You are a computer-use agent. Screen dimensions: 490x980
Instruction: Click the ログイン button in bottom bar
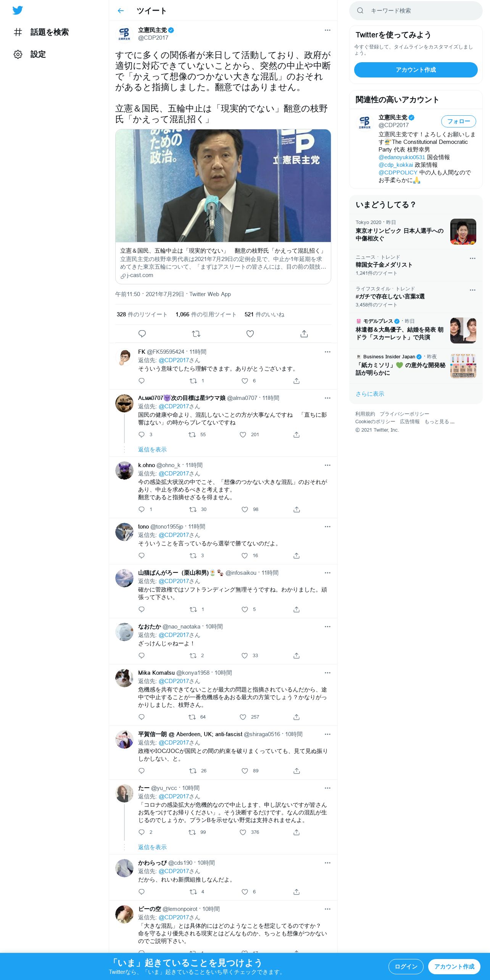point(406,967)
